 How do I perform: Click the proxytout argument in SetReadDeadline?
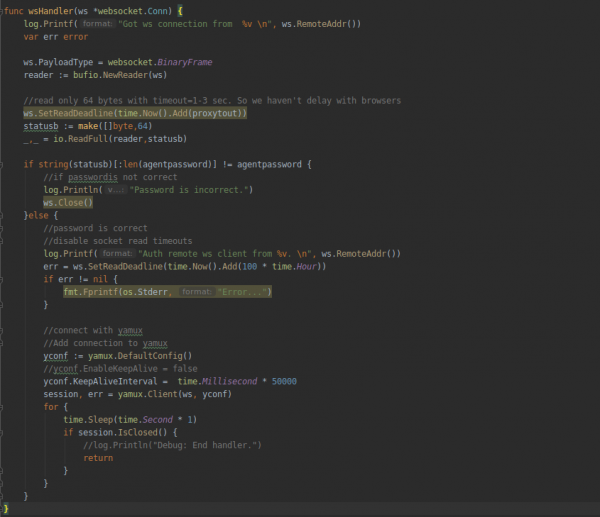coord(216,113)
